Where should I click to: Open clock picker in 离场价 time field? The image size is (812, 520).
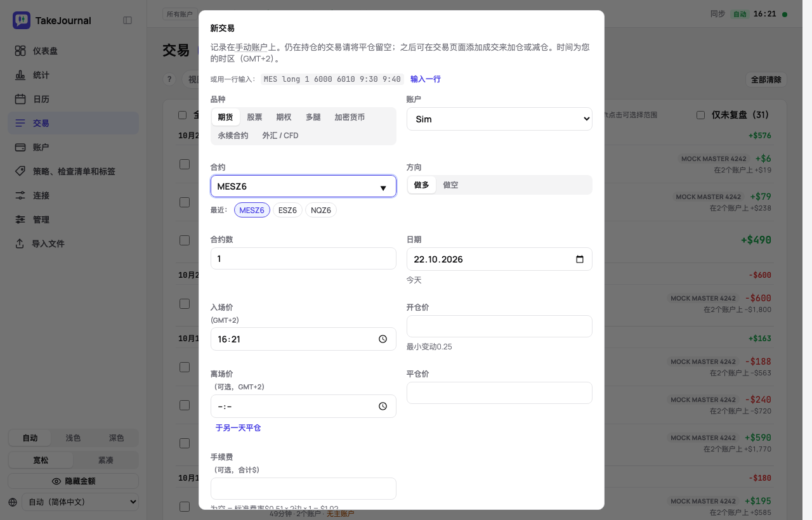[383, 406]
